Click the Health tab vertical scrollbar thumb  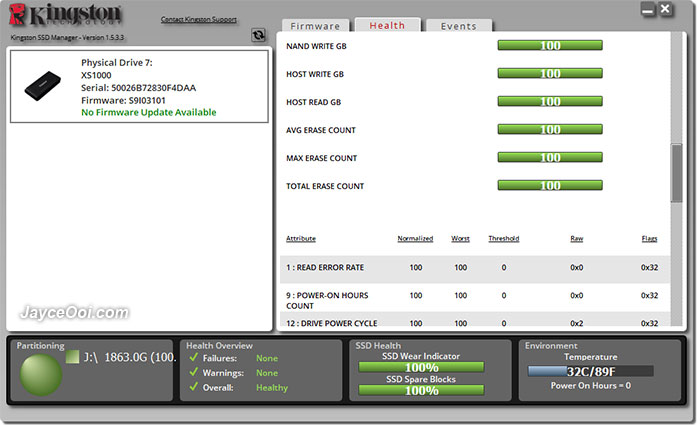(x=677, y=173)
